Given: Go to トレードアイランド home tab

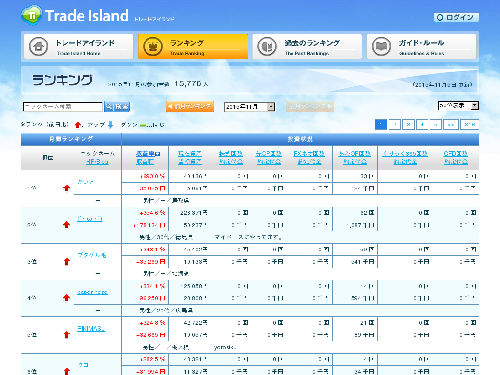Looking at the screenshot, I should click(x=79, y=46).
